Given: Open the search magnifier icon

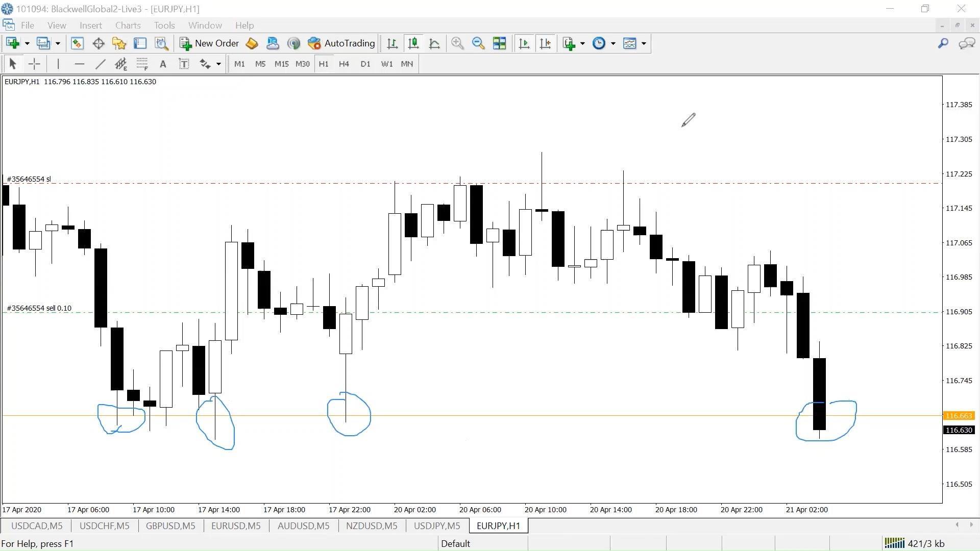Looking at the screenshot, I should point(943,43).
